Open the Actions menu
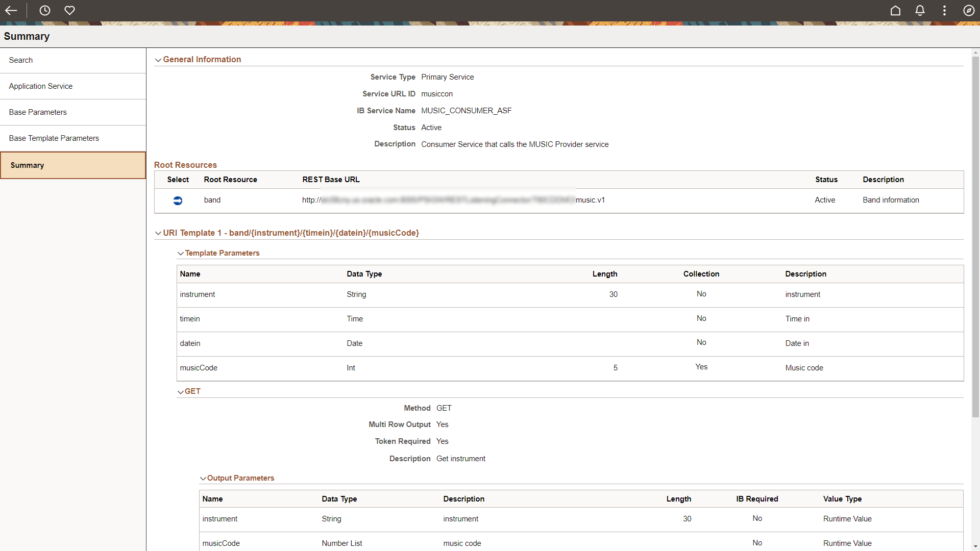 click(944, 10)
